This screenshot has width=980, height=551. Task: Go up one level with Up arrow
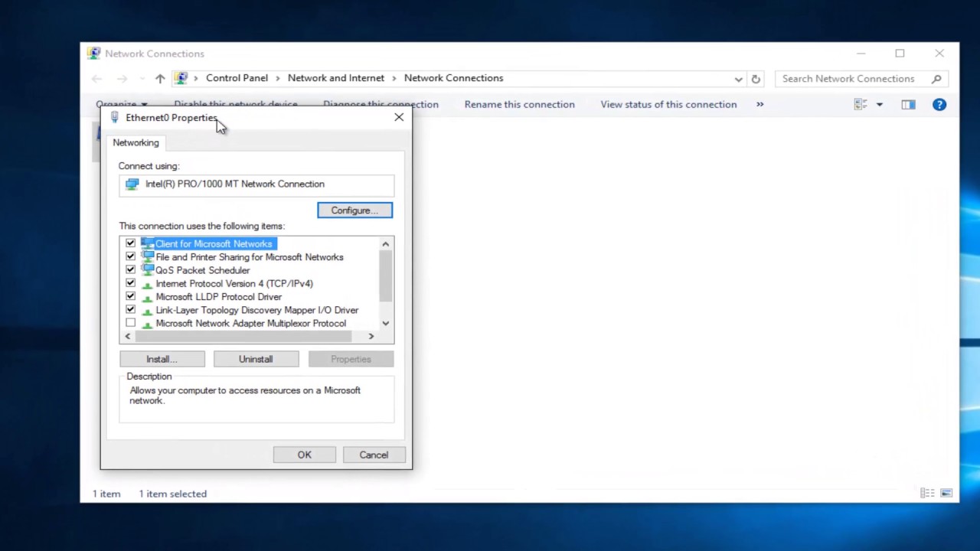point(160,78)
